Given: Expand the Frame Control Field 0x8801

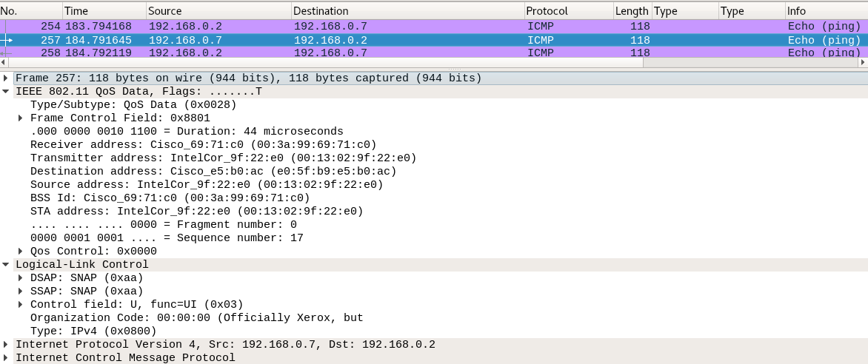Looking at the screenshot, I should [x=21, y=118].
